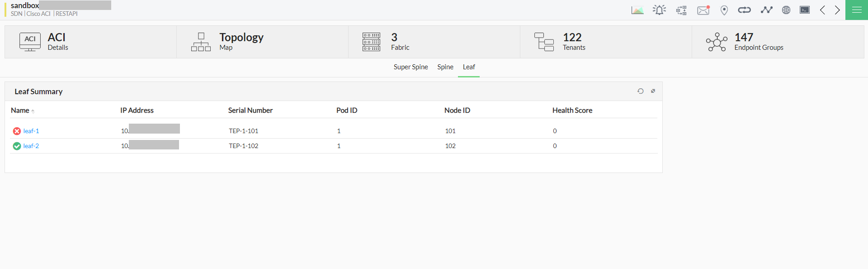Click the red error status icon of leaf-1
Screen dimensions: 868x269
pyautogui.click(x=17, y=131)
